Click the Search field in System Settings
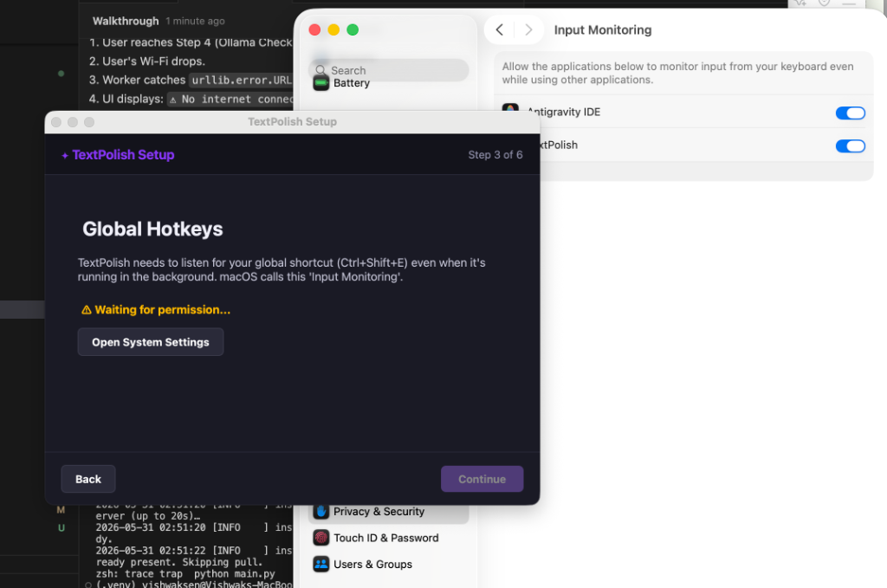 [389, 70]
